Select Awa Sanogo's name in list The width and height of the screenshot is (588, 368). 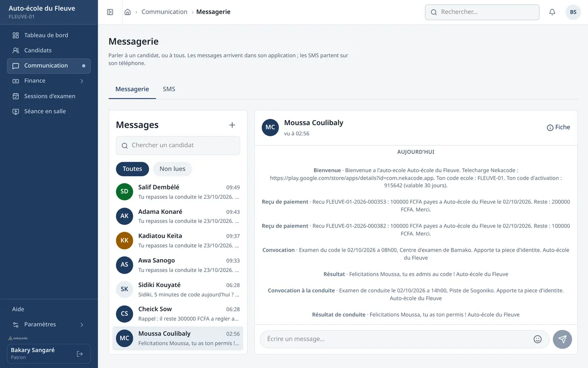(x=156, y=261)
